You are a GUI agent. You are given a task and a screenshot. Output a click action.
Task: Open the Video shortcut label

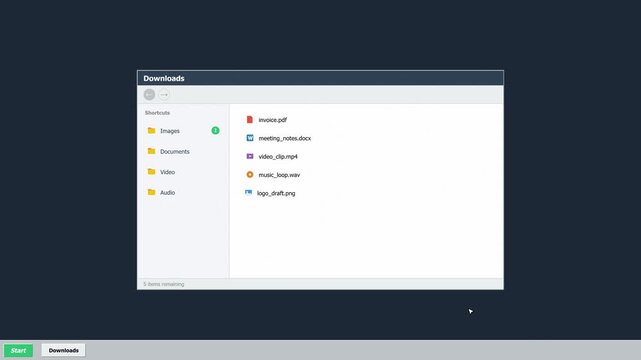(167, 172)
